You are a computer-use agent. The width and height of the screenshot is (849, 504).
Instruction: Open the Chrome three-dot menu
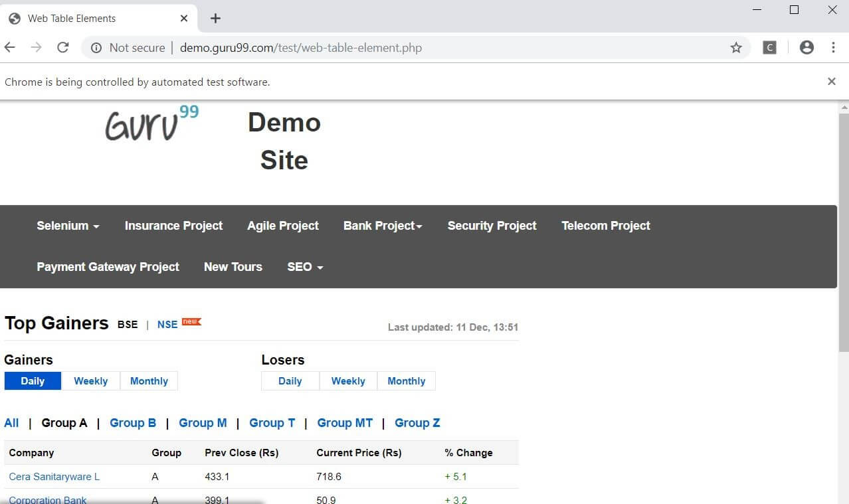pos(833,47)
